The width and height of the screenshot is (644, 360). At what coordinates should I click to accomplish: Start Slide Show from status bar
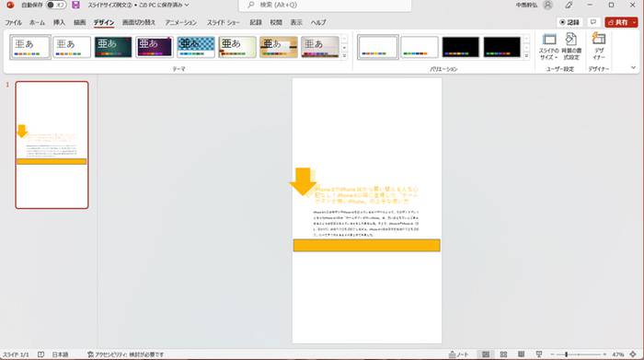point(539,354)
